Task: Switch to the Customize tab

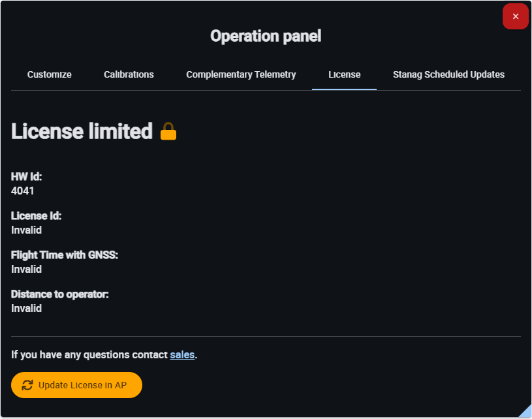Action: coord(50,74)
